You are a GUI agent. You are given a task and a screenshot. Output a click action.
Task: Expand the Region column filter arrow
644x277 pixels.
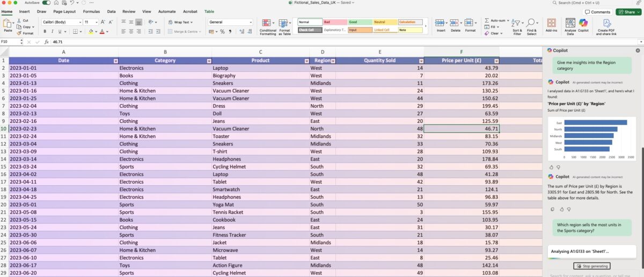click(333, 61)
